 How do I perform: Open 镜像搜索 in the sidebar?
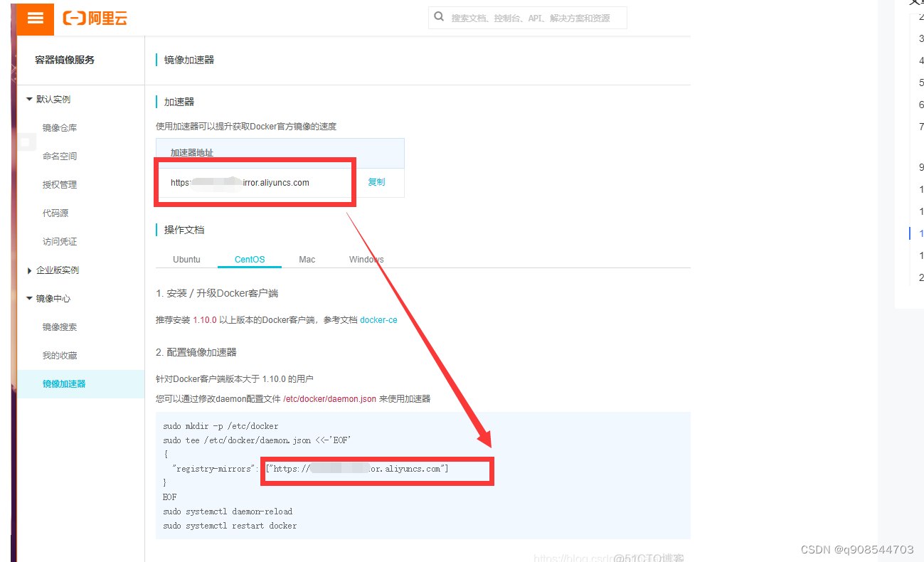(x=60, y=327)
